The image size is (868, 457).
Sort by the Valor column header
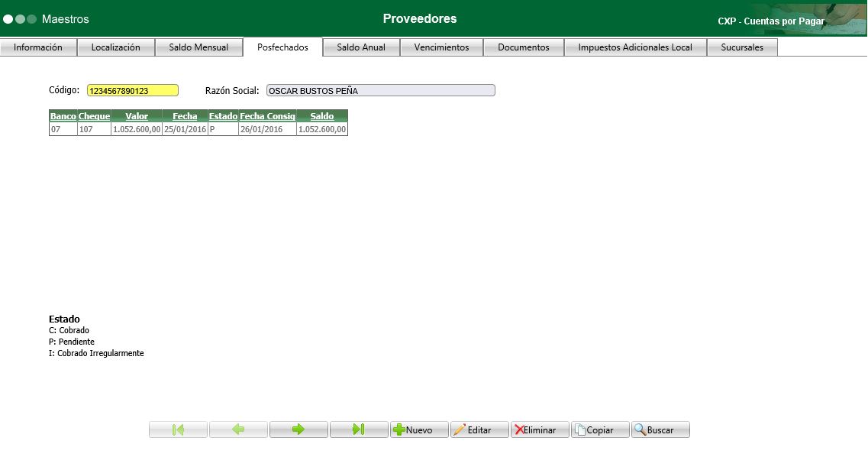[x=137, y=115]
